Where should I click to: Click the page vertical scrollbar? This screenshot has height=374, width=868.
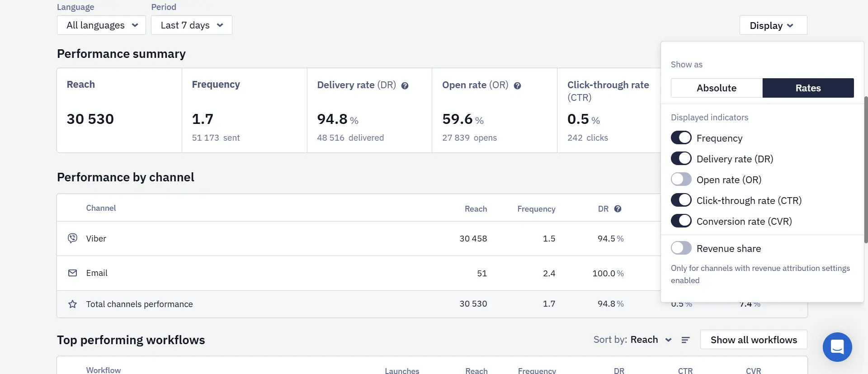[866, 170]
